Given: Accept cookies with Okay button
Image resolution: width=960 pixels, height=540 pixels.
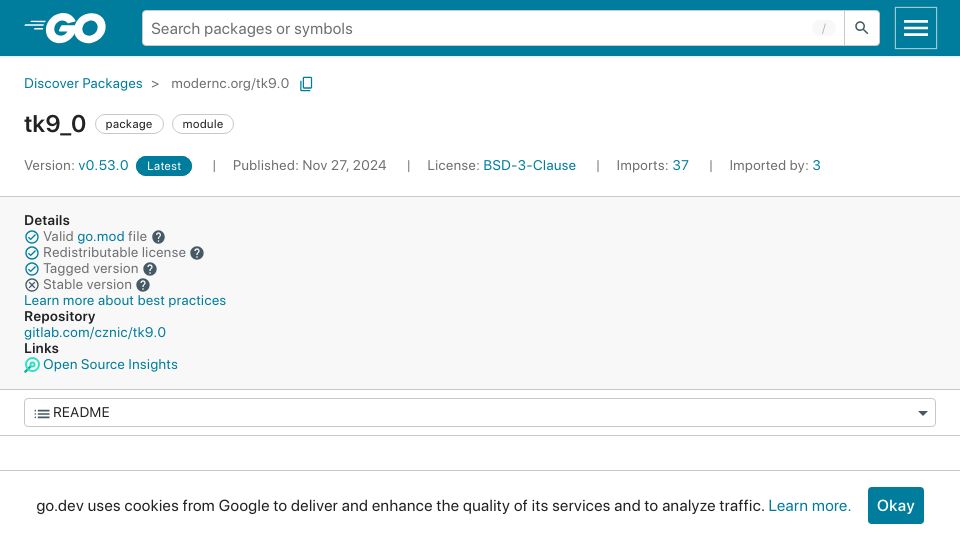Looking at the screenshot, I should (896, 506).
